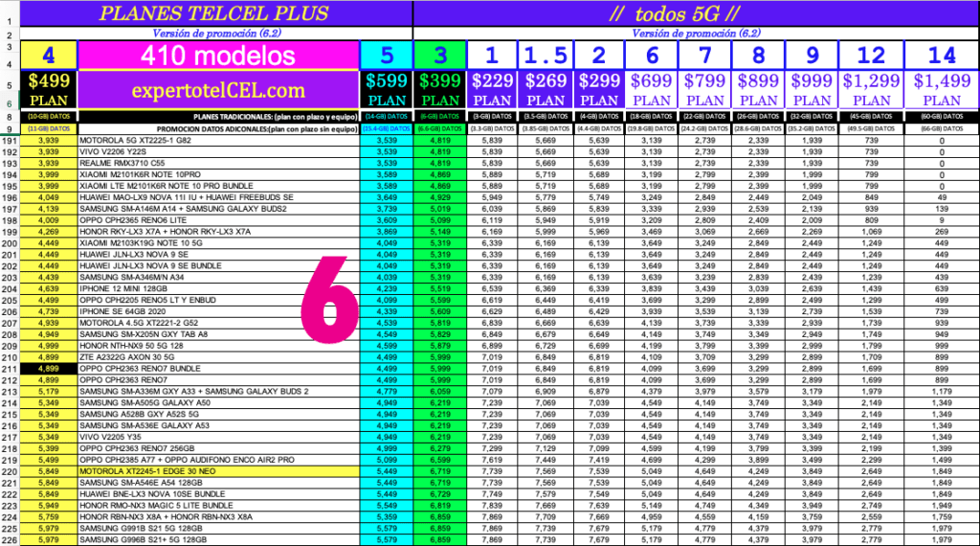Click the cyan '5' plan number cell
This screenshot has width=980, height=546.
point(387,56)
